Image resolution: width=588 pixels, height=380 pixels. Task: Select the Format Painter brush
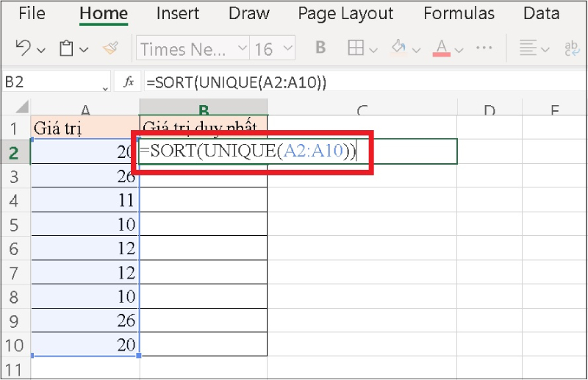[x=110, y=49]
